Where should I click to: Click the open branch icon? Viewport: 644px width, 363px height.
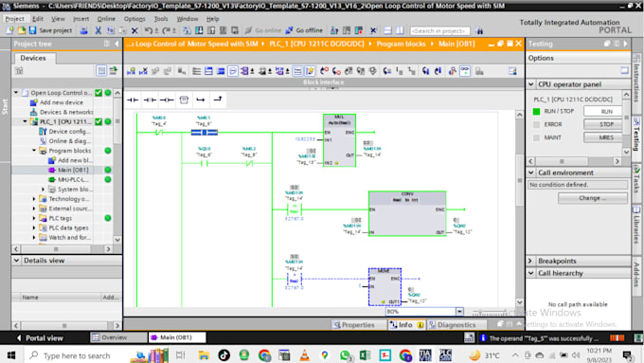click(201, 100)
